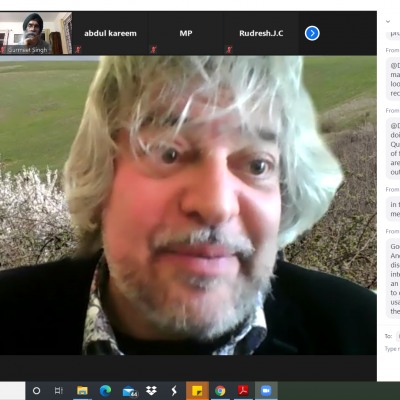This screenshot has width=400, height=400.
Task: Switch to Google Chrome on the taskbar
Action: point(220,391)
